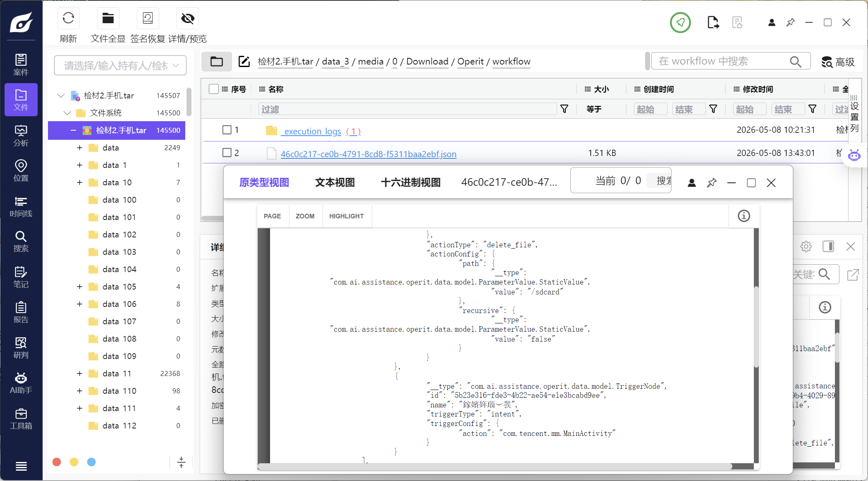Check the checkbox for row 2 json file
The height and width of the screenshot is (481, 868).
[227, 153]
